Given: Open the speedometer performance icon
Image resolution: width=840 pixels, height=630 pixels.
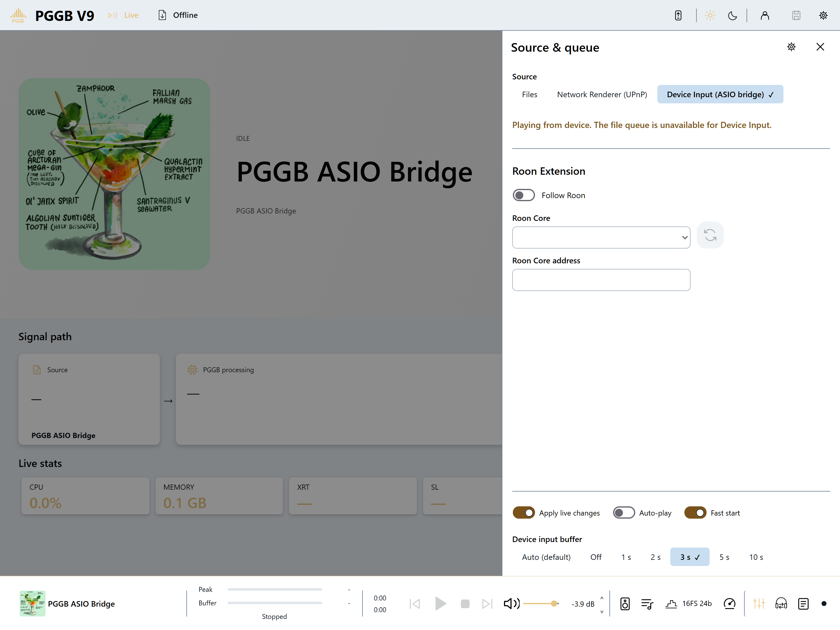Looking at the screenshot, I should click(729, 604).
